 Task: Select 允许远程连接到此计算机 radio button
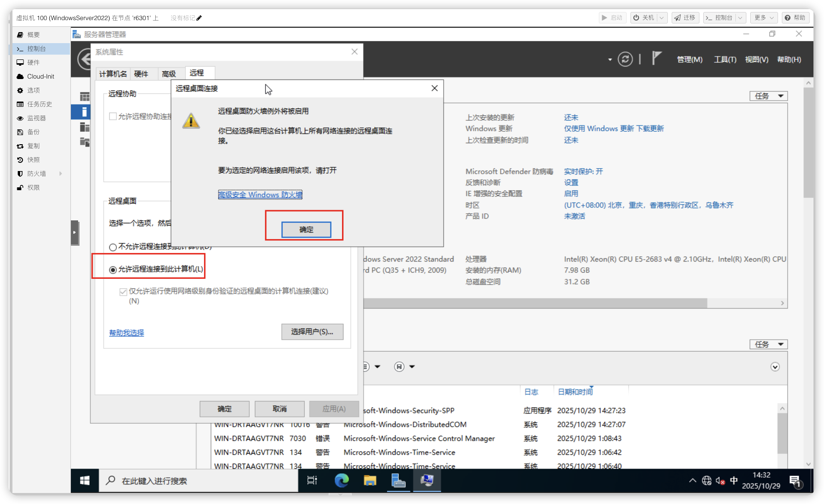click(113, 270)
